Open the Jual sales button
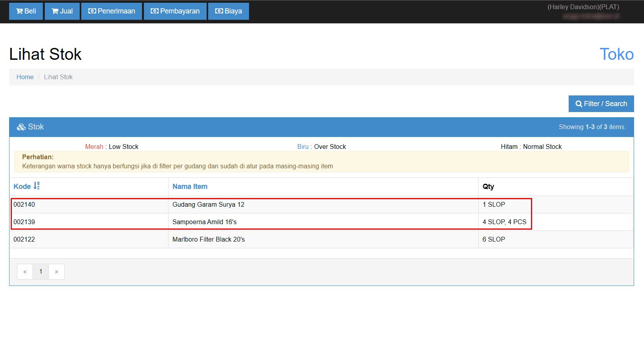 tap(62, 11)
